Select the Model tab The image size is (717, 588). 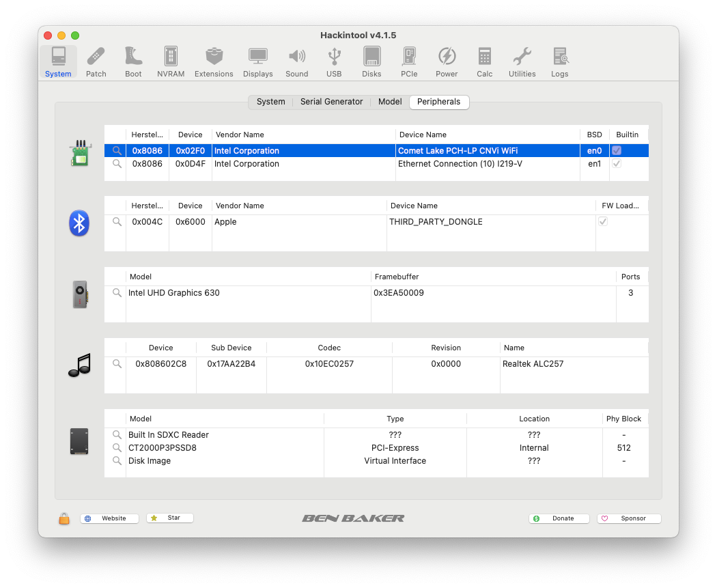click(x=390, y=102)
